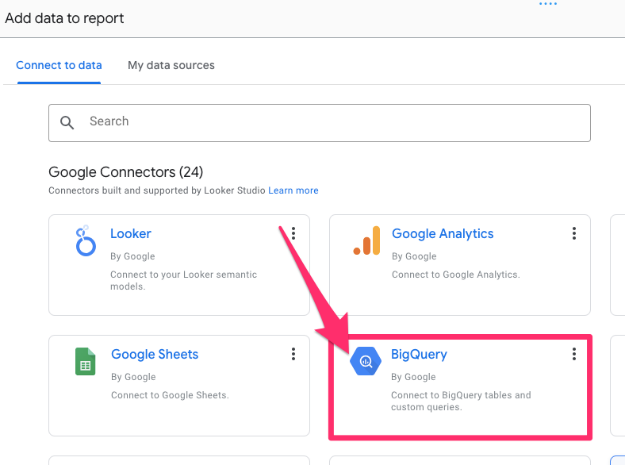
Task: Open the Google Analytics three-dot menu
Action: [574, 234]
